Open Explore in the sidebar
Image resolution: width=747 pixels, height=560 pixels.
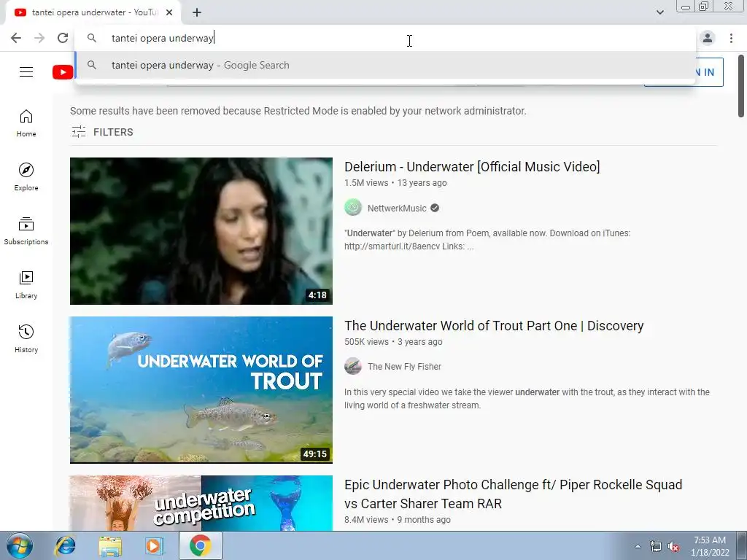coord(26,177)
